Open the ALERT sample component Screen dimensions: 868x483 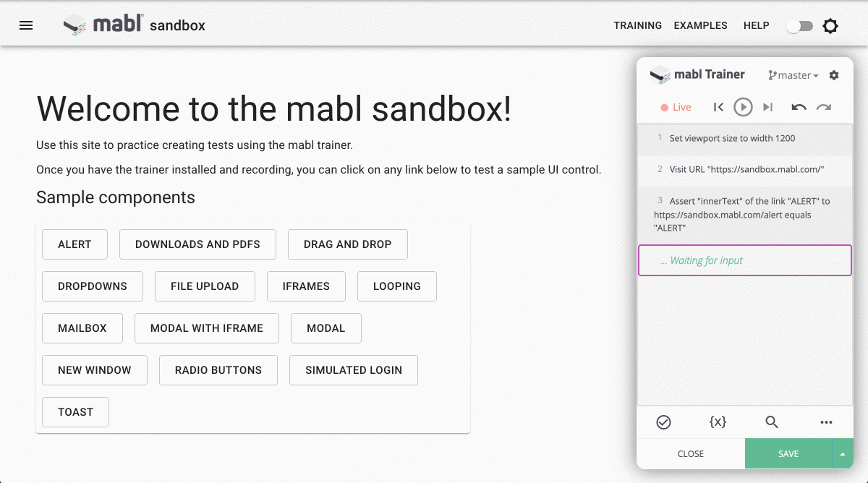[75, 244]
